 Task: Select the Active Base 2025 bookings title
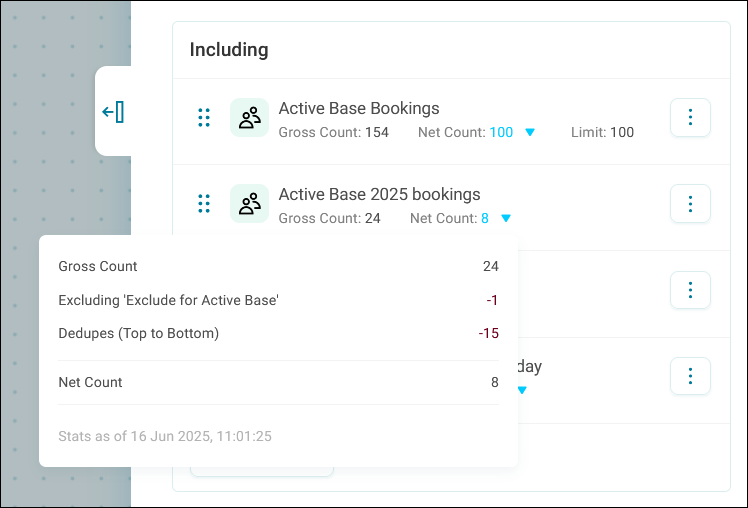(x=379, y=194)
